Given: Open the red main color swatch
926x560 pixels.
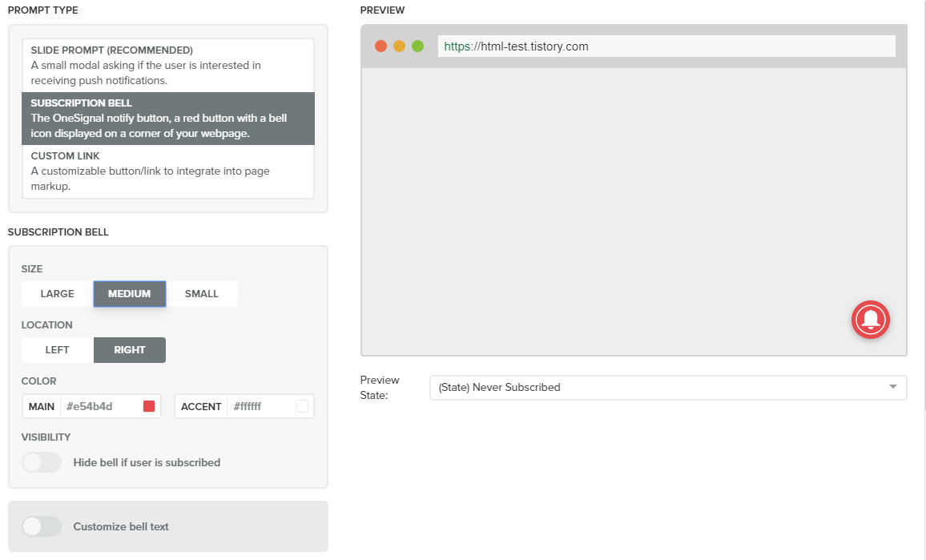Looking at the screenshot, I should 148,406.
